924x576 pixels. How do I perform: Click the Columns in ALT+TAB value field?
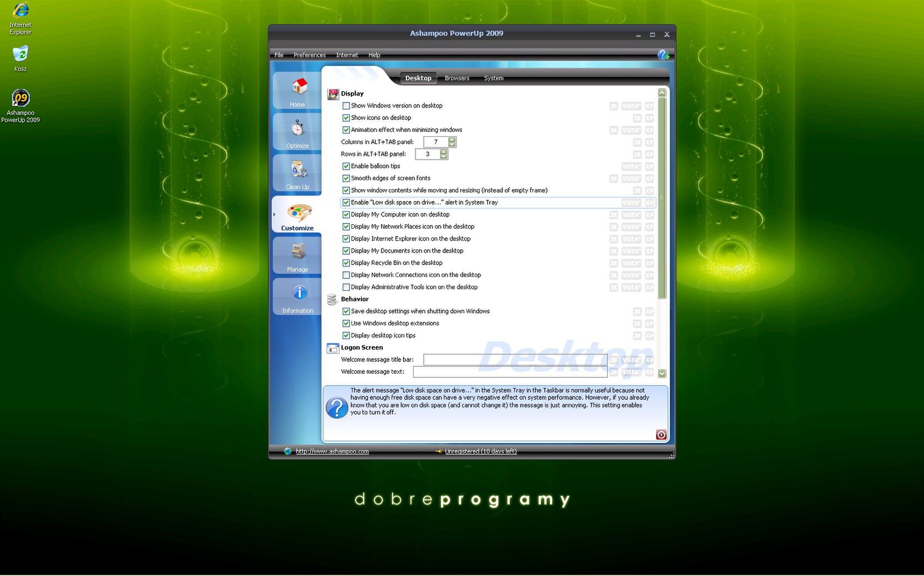pos(436,142)
